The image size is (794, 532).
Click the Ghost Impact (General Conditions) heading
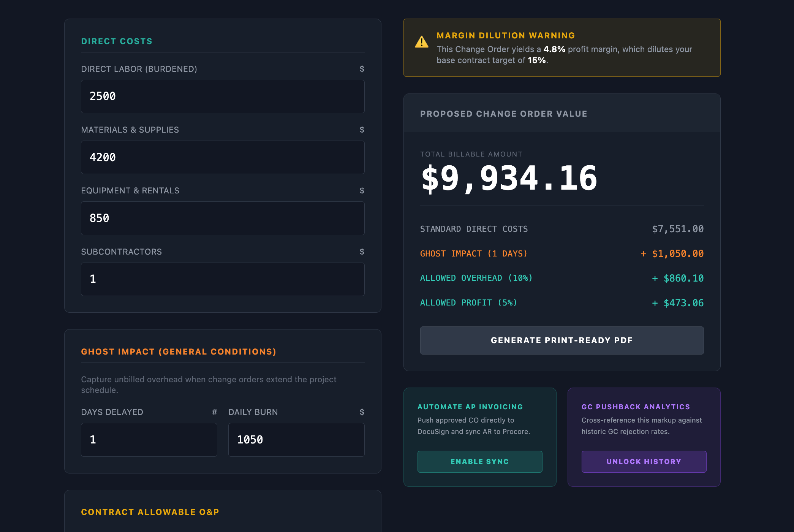179,352
